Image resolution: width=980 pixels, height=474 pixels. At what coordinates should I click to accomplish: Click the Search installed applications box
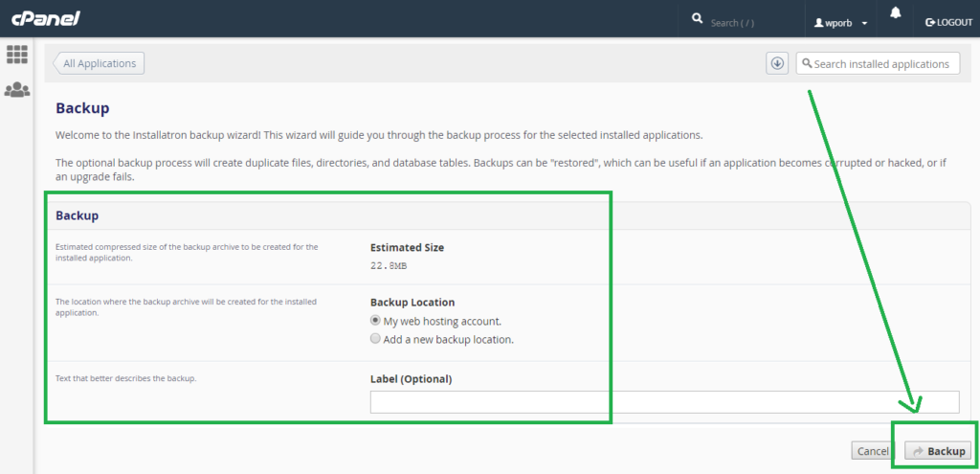coord(878,63)
